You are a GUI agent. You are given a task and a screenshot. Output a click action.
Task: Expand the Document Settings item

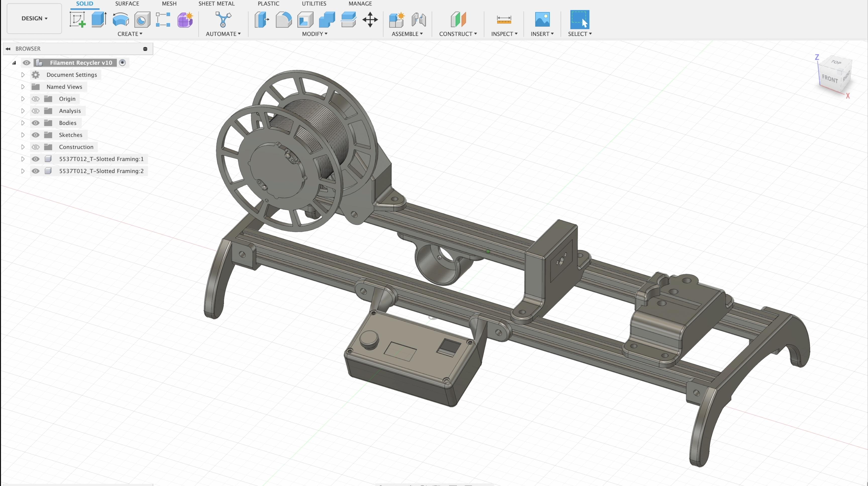coord(23,75)
